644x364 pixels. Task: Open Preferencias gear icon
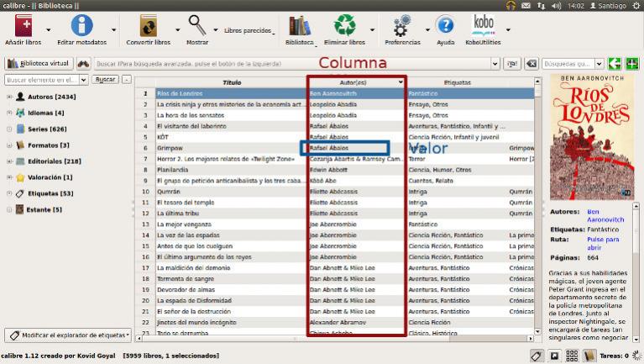(x=401, y=26)
